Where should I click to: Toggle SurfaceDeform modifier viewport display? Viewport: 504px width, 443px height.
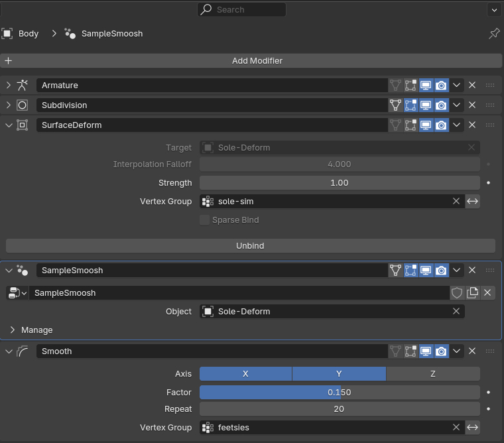pos(426,125)
